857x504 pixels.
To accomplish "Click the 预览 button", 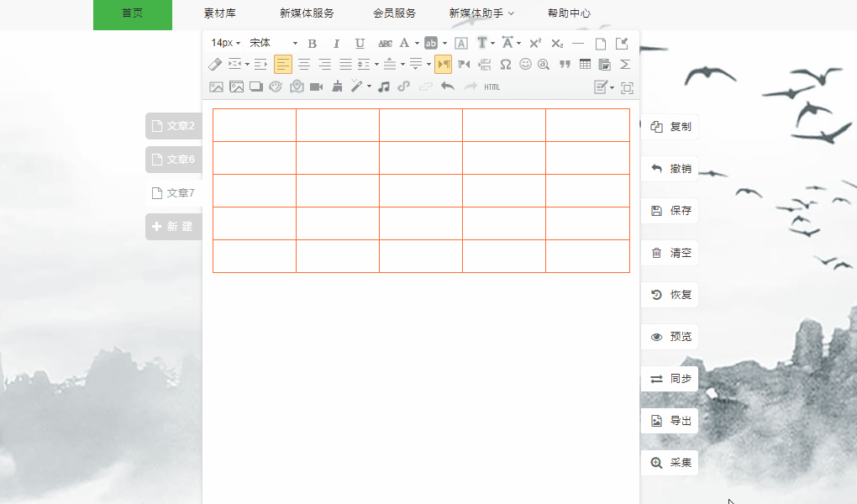I will click(x=670, y=337).
